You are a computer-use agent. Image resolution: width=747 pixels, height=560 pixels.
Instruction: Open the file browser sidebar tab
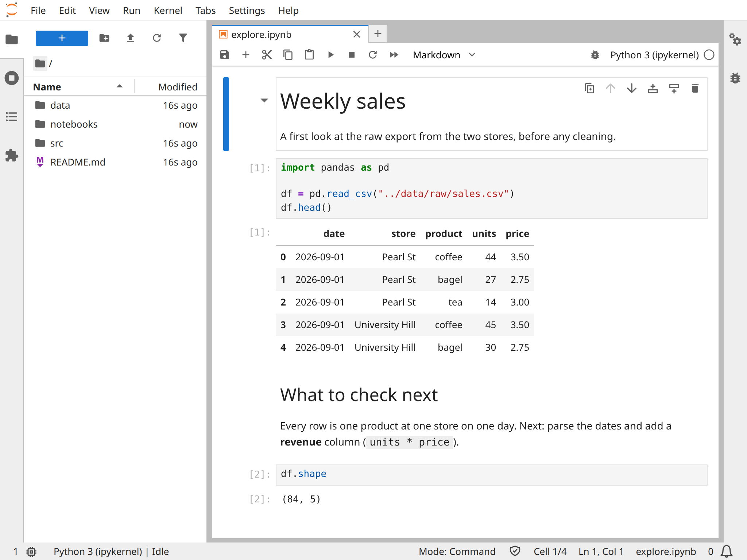tap(12, 39)
